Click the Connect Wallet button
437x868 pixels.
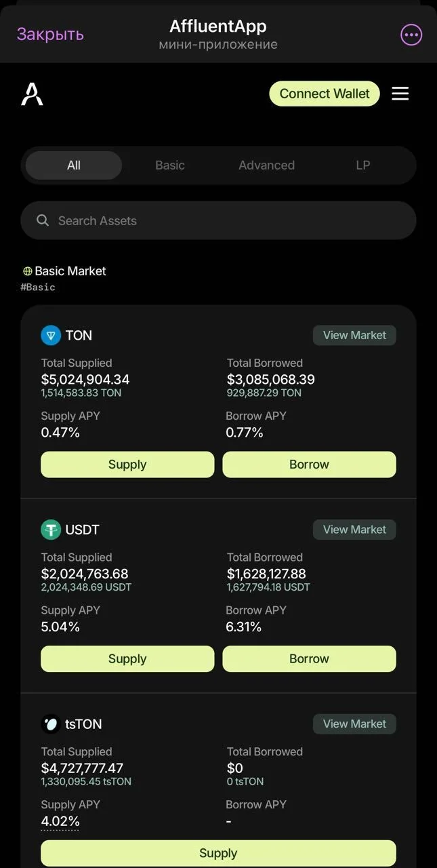coord(325,94)
